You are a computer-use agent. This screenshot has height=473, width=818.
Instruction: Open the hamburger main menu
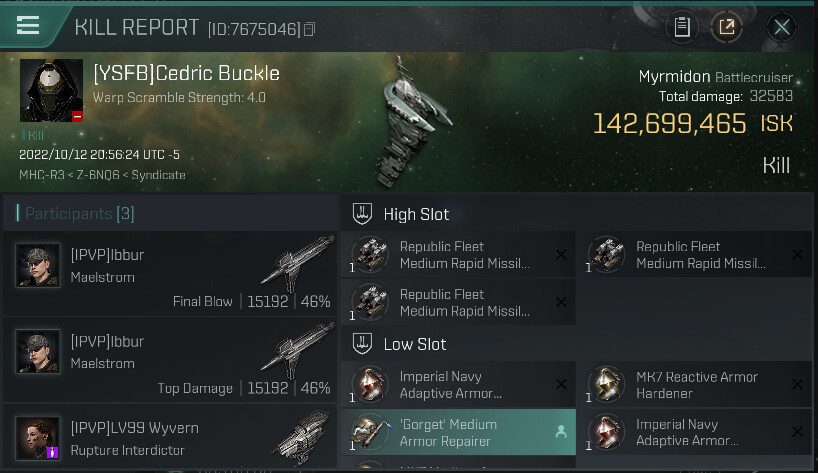click(x=28, y=26)
